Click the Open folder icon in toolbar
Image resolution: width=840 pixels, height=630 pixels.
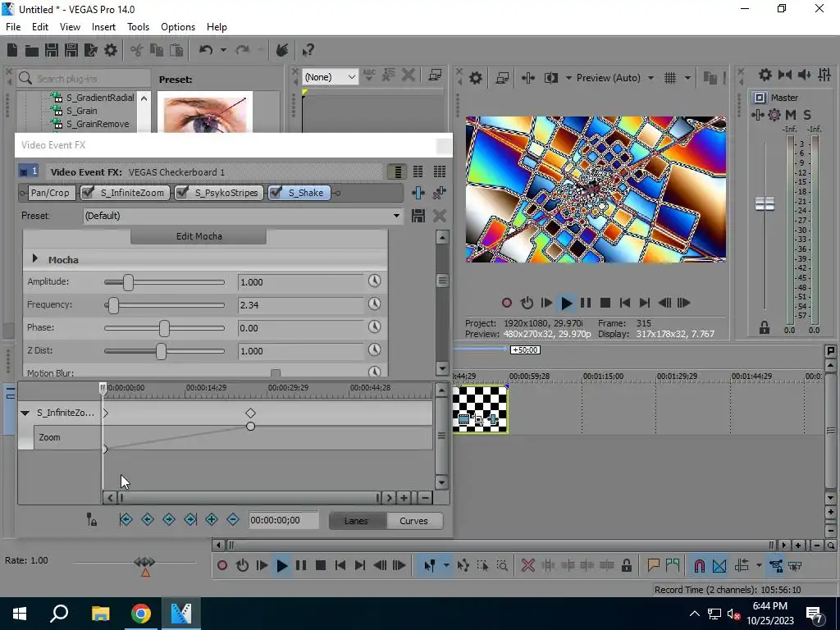(x=32, y=50)
